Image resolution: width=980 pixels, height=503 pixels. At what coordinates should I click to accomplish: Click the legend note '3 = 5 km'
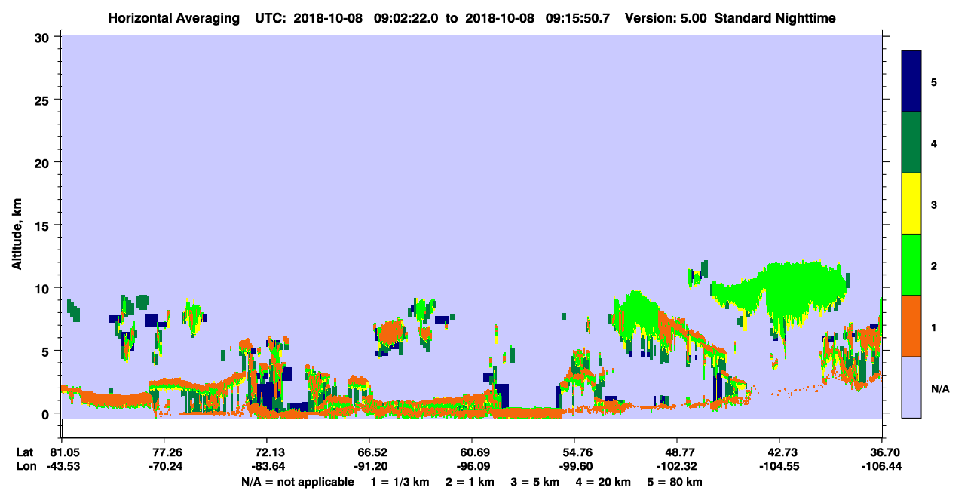click(x=535, y=482)
